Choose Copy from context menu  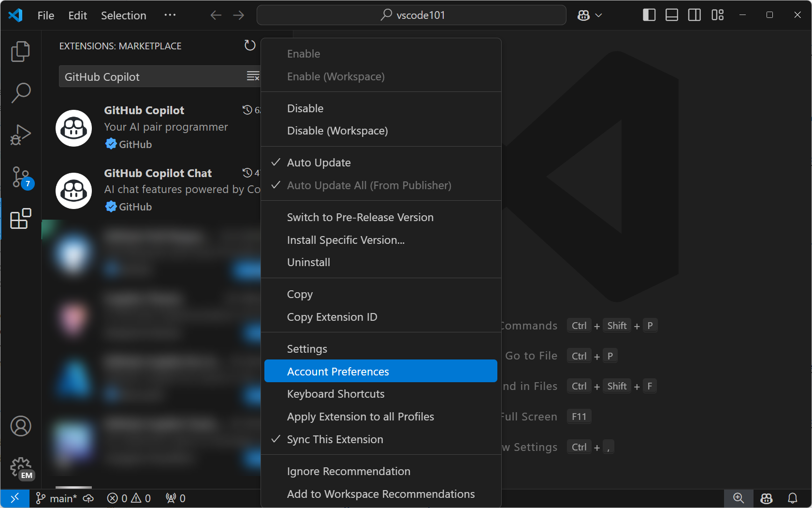[381, 294]
